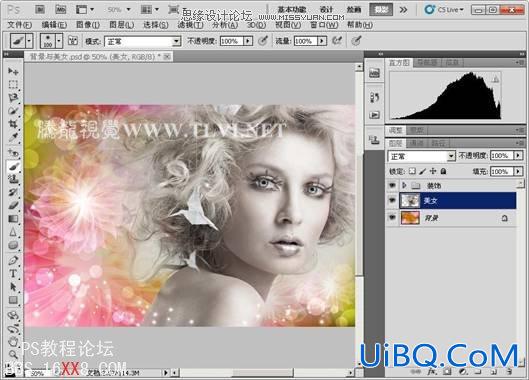Select the Clone Stamp tool
Image resolution: width=529 pixels, height=380 pixels.
[x=13, y=179]
